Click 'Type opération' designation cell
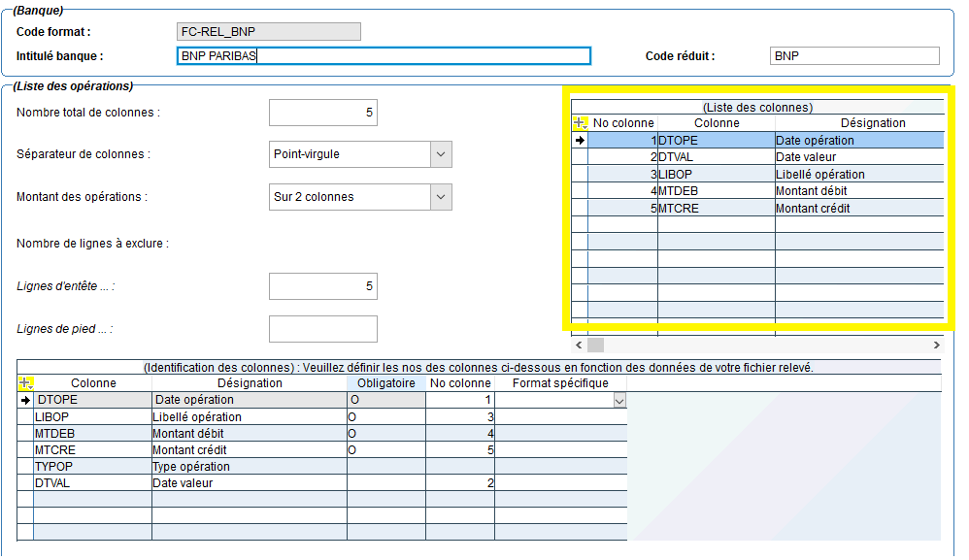This screenshot has width=969, height=560. pos(250,467)
